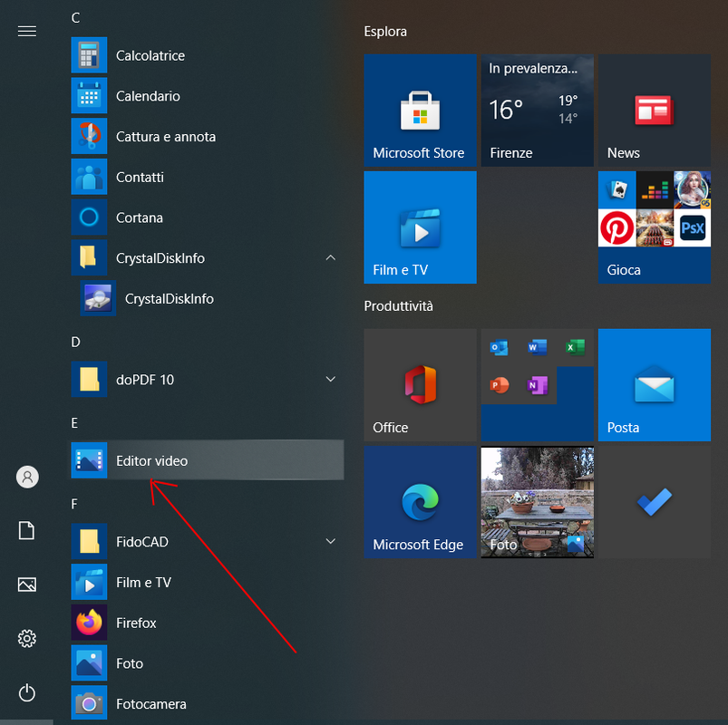This screenshot has height=725, width=728.
Task: Open the user account icon
Action: 27,477
